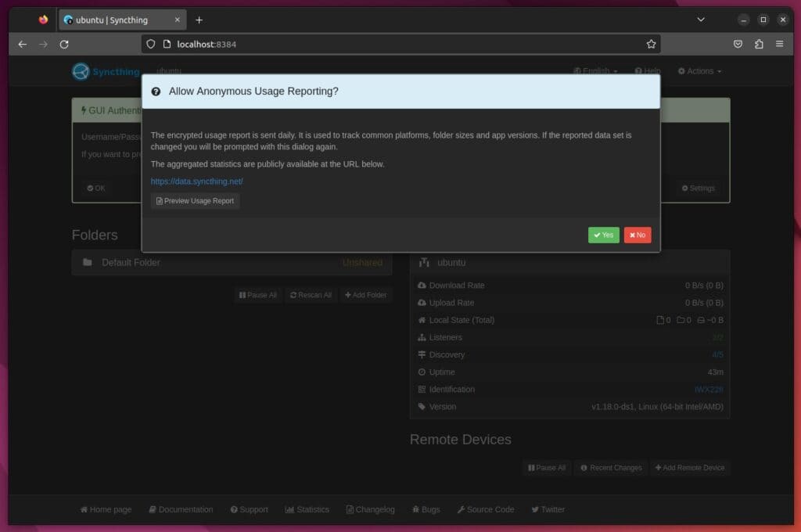Screen dimensions: 801x532
Task: Open Settings in the authentication notice
Action: pos(699,188)
